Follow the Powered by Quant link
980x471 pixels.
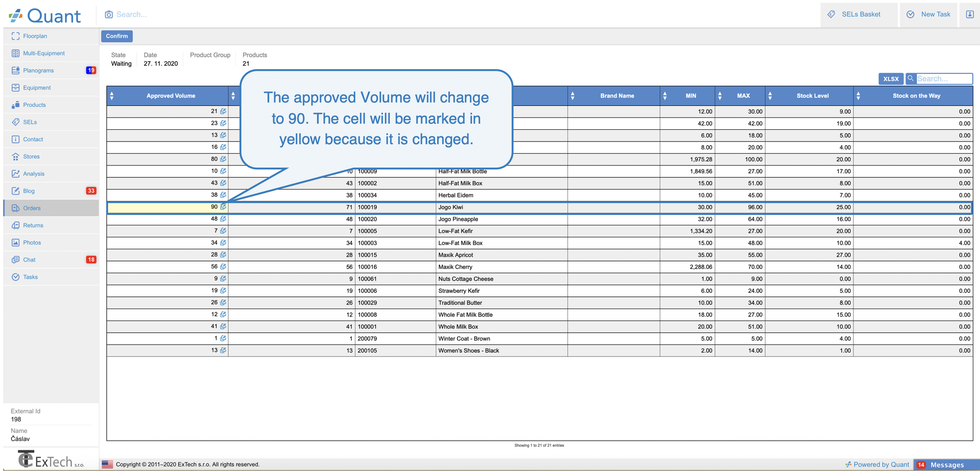tap(877, 464)
